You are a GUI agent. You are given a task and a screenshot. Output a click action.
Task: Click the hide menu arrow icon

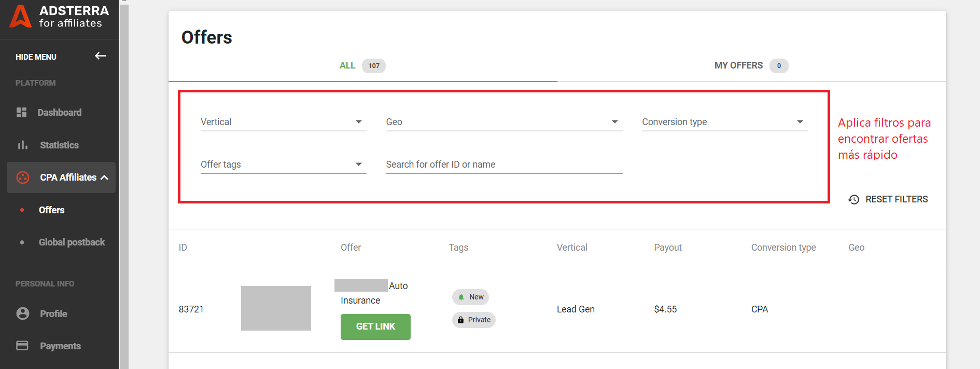(101, 56)
